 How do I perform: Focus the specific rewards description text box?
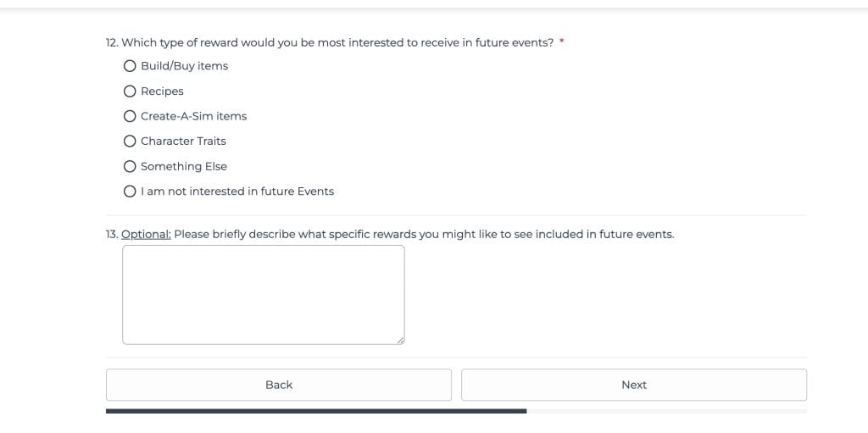coord(263,294)
